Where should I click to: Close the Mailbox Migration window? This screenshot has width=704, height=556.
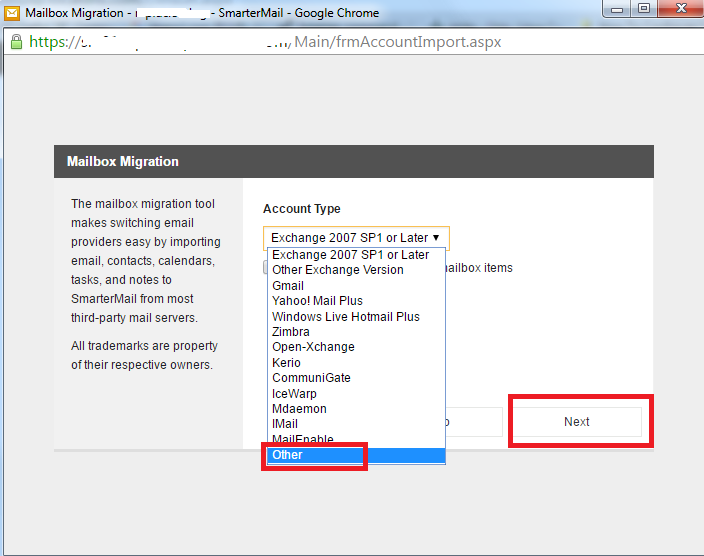681,9
